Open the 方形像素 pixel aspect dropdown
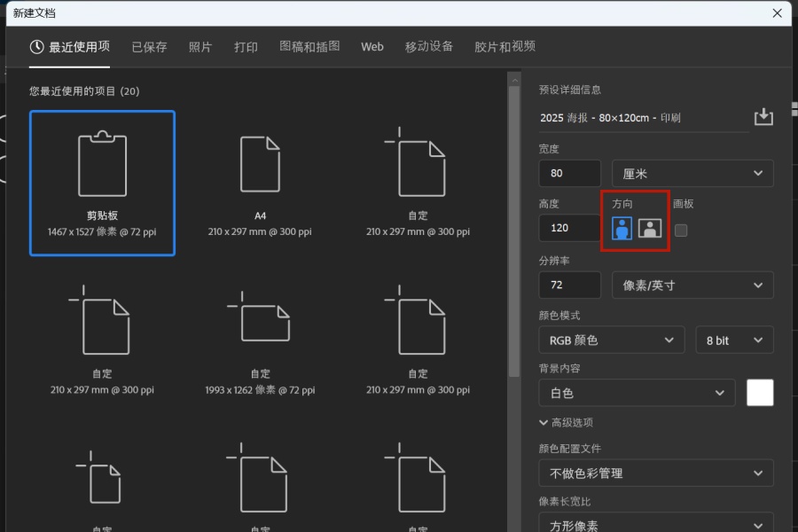The width and height of the screenshot is (798, 532). click(656, 523)
